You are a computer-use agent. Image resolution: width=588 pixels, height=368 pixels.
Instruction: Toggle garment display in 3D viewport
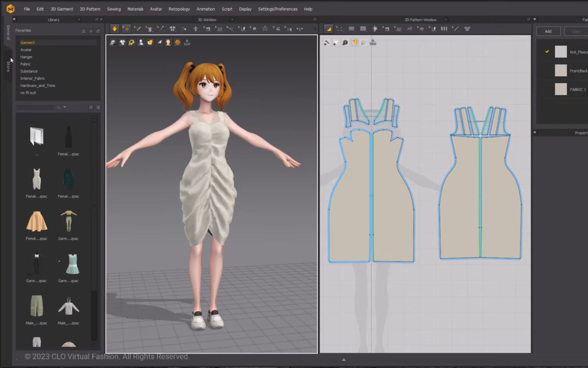click(x=122, y=43)
